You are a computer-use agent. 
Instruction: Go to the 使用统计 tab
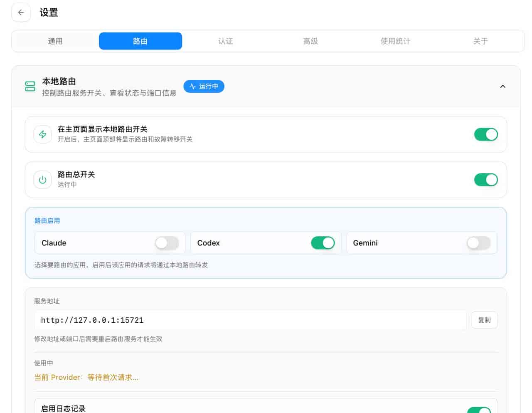(395, 41)
